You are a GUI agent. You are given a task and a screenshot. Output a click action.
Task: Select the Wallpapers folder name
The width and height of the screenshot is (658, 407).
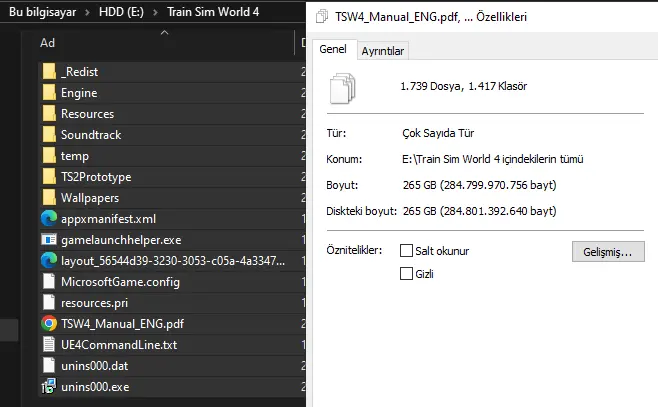tap(90, 198)
